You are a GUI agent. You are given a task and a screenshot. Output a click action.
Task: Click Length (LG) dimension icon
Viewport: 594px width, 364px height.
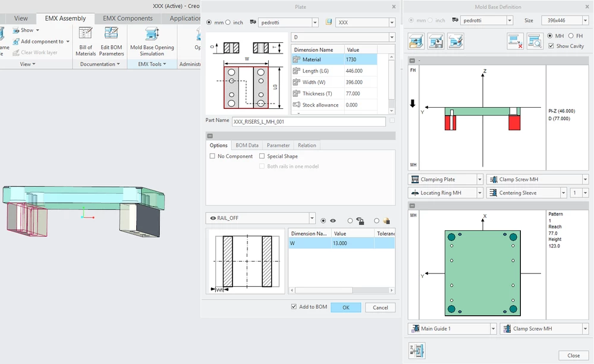(297, 71)
